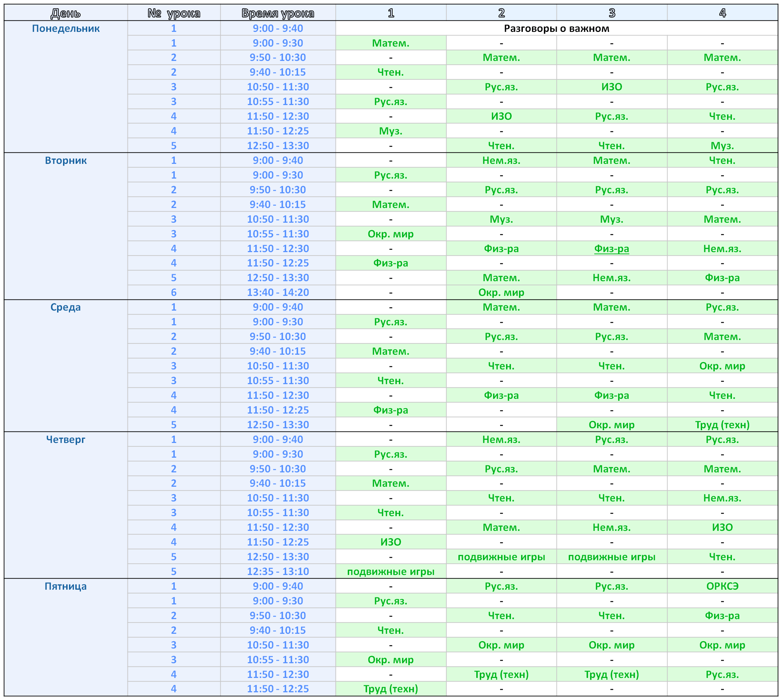Click the 'Время урока' column header
Screen dimensions: 782x700
tap(278, 13)
